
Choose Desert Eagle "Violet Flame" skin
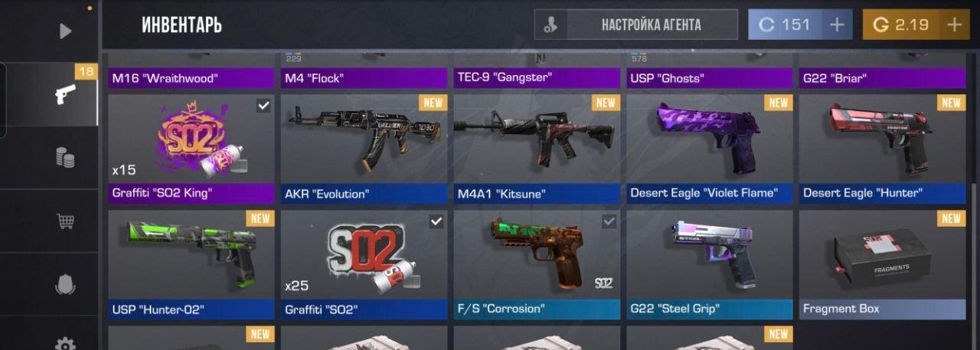710,149
